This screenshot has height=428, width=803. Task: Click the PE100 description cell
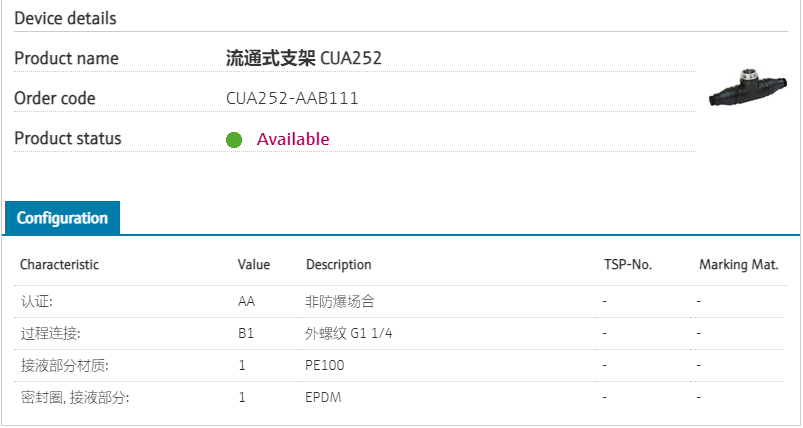[x=324, y=366]
